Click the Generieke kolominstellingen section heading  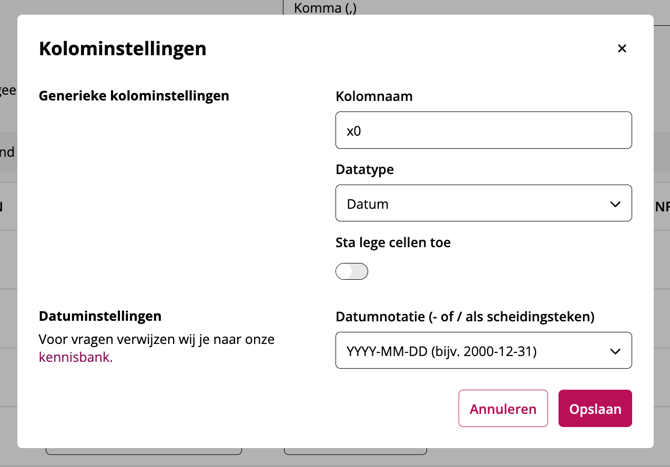[x=134, y=96]
